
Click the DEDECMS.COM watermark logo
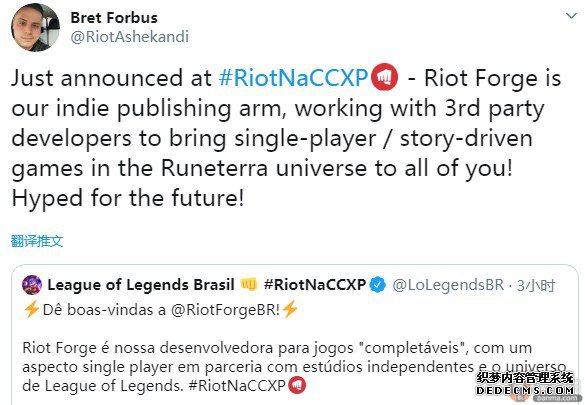pos(525,384)
